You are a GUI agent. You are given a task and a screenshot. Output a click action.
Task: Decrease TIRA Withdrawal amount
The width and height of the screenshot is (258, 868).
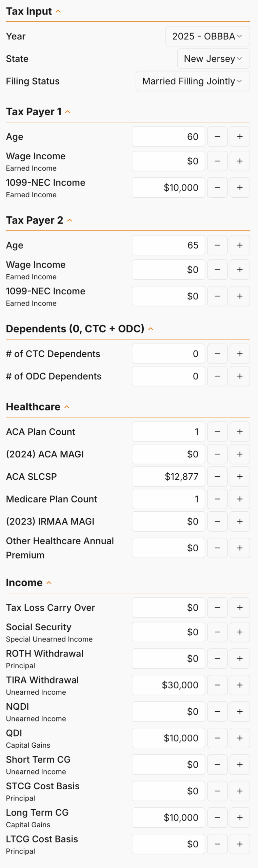coord(217,685)
